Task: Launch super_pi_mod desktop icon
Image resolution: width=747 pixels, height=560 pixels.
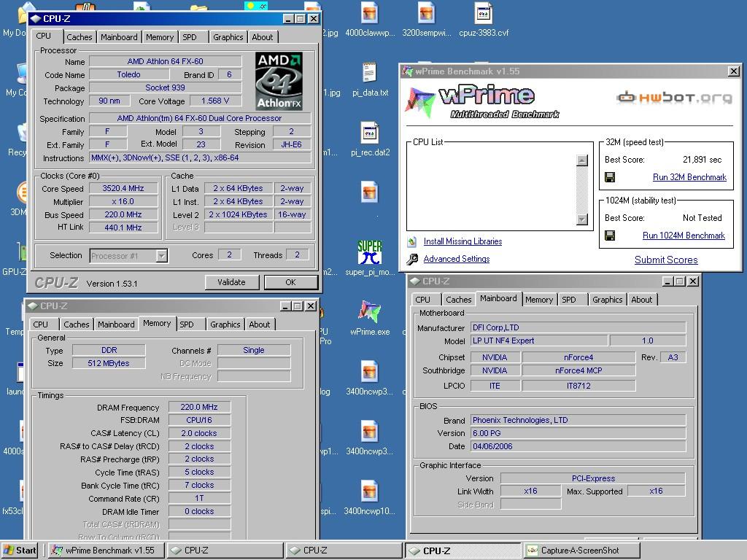Action: pos(369,252)
